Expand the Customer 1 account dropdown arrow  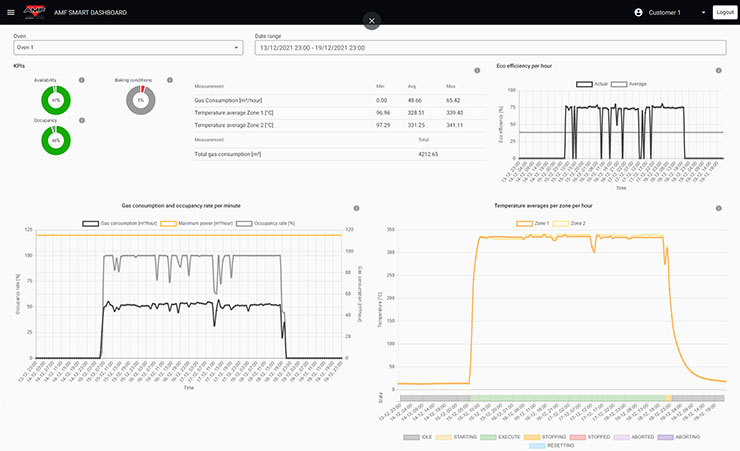(x=703, y=12)
